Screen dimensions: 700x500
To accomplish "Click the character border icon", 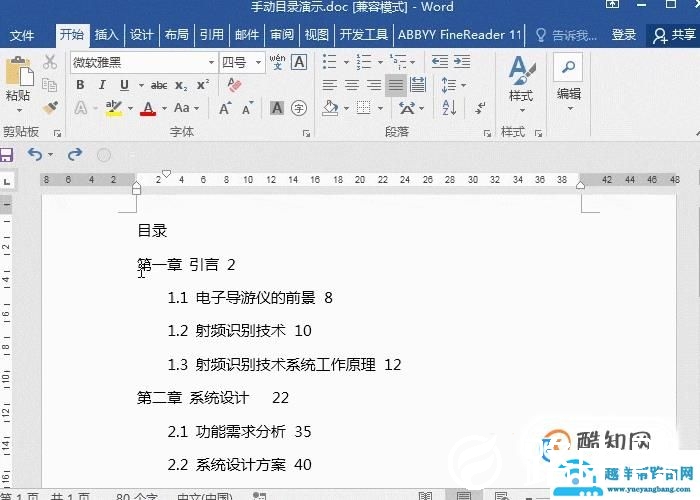I will click(x=299, y=62).
